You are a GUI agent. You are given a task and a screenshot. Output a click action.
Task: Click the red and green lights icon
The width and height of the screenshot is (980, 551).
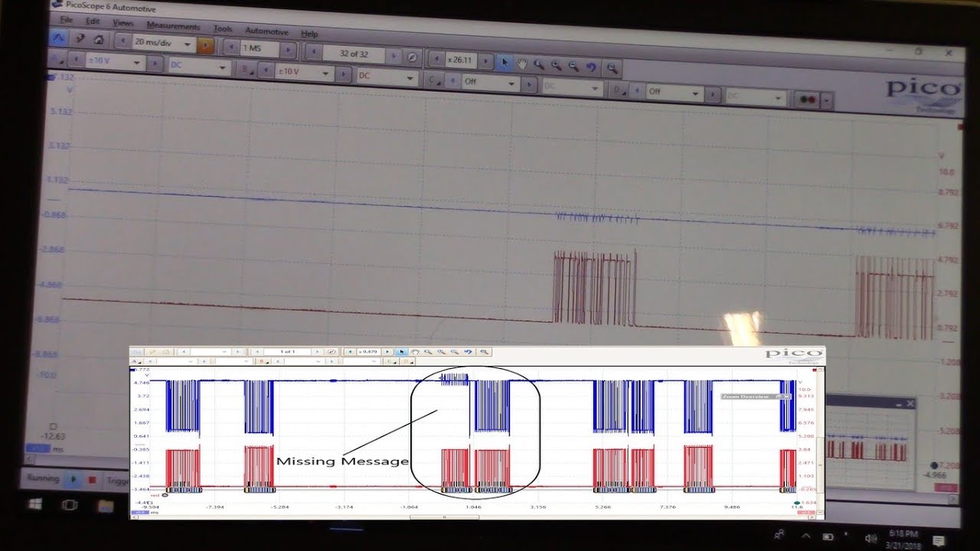click(806, 99)
